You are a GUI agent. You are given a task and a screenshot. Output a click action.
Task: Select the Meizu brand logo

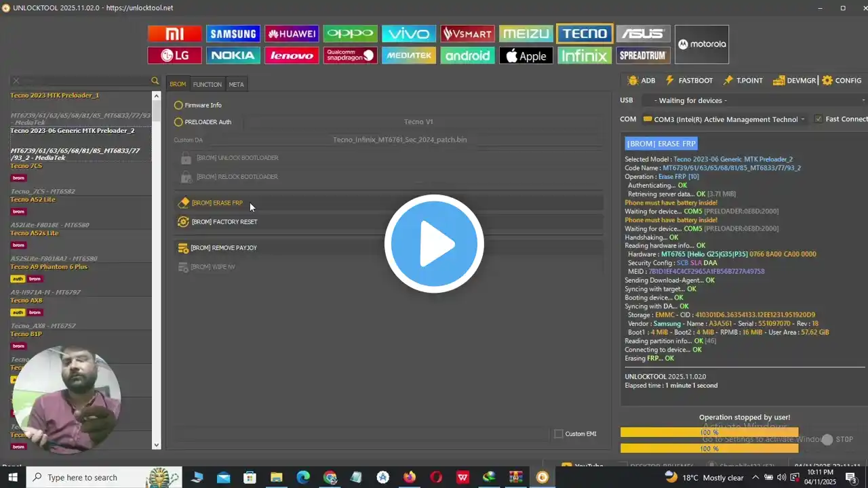(526, 33)
